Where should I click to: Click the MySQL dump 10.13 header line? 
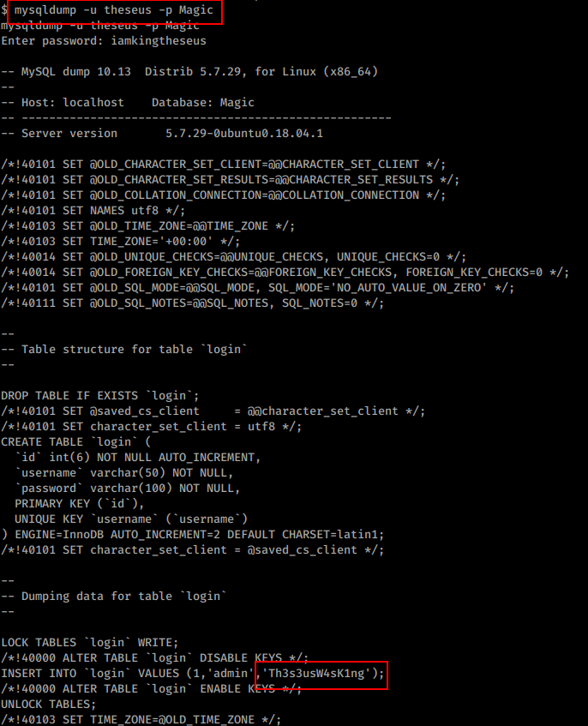point(189,72)
